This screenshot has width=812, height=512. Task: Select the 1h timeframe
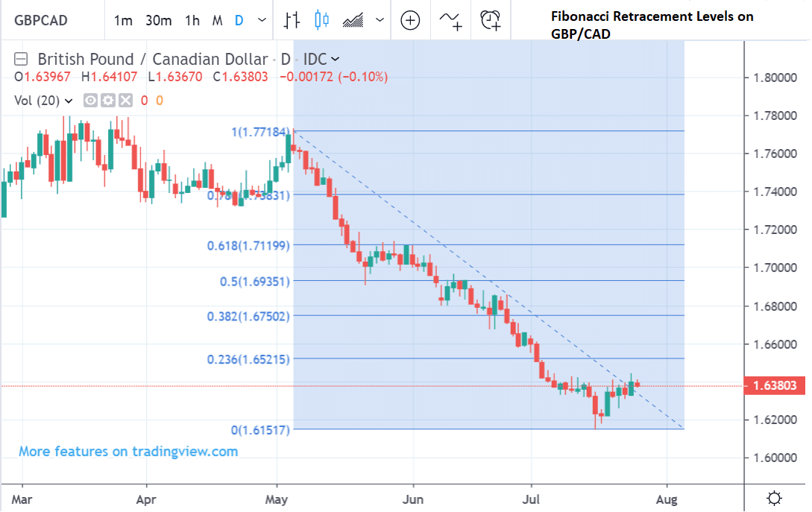pos(192,20)
